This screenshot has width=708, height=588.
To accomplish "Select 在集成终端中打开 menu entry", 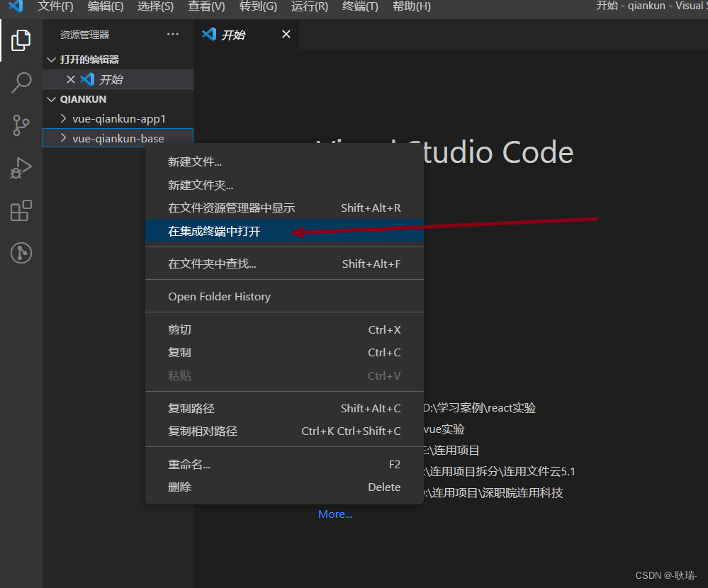I will [284, 231].
